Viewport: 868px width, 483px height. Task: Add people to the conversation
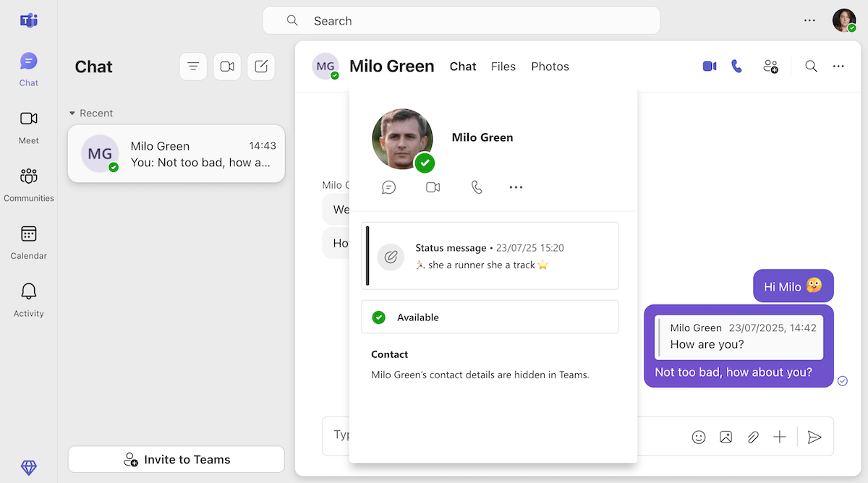[x=770, y=66]
